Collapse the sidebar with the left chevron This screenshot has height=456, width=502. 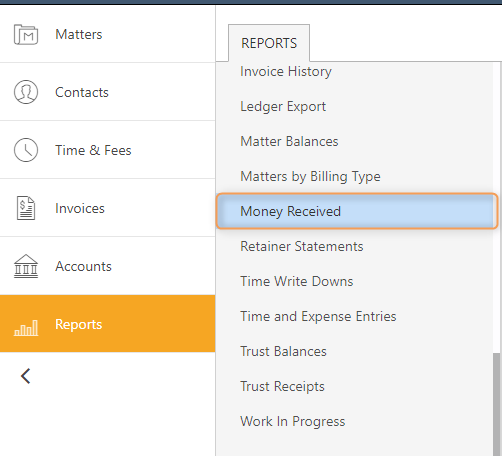coord(26,376)
